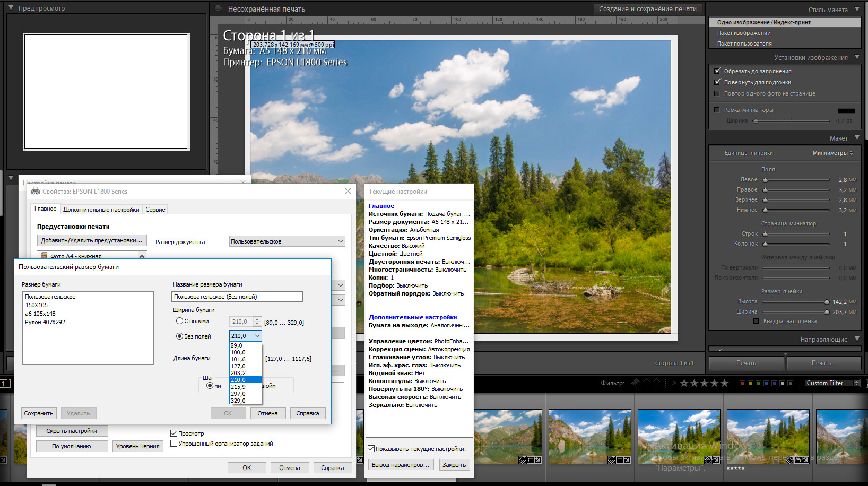Open Единицы линейки Миллиметры dropdown

click(833, 153)
